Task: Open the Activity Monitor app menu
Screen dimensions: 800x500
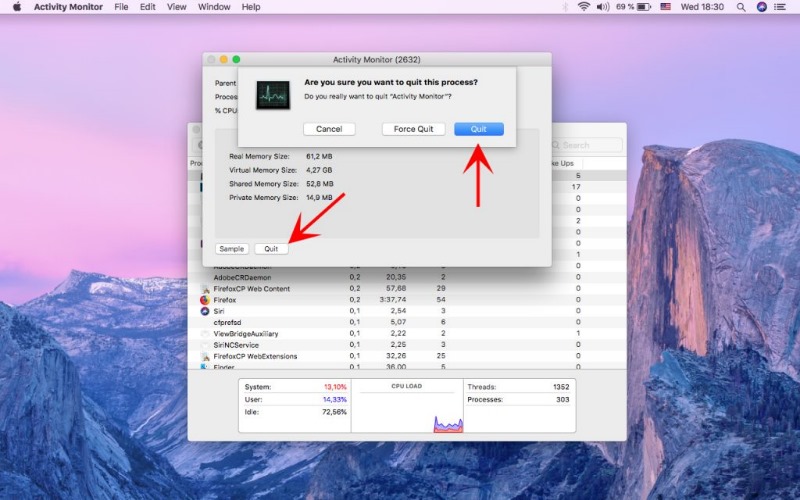Action: tap(68, 7)
